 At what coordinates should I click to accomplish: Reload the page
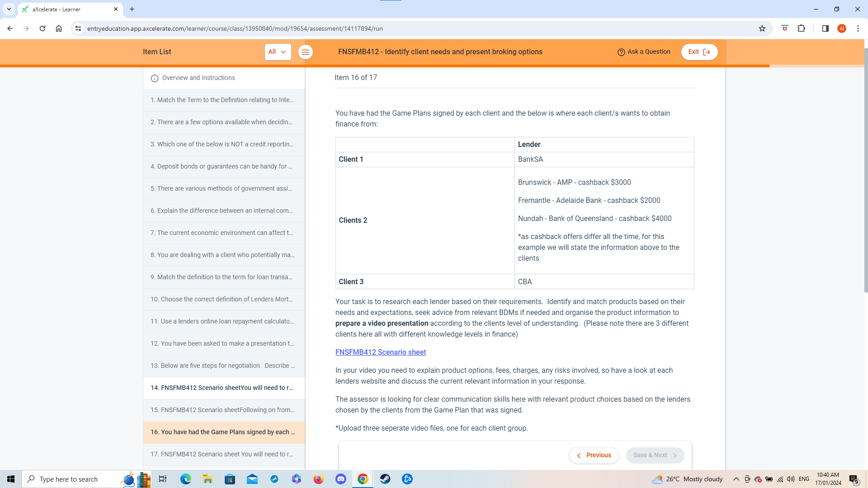click(42, 28)
